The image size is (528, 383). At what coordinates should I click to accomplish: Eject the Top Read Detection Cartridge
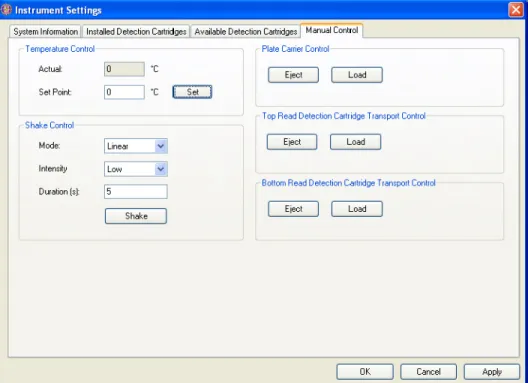point(292,142)
